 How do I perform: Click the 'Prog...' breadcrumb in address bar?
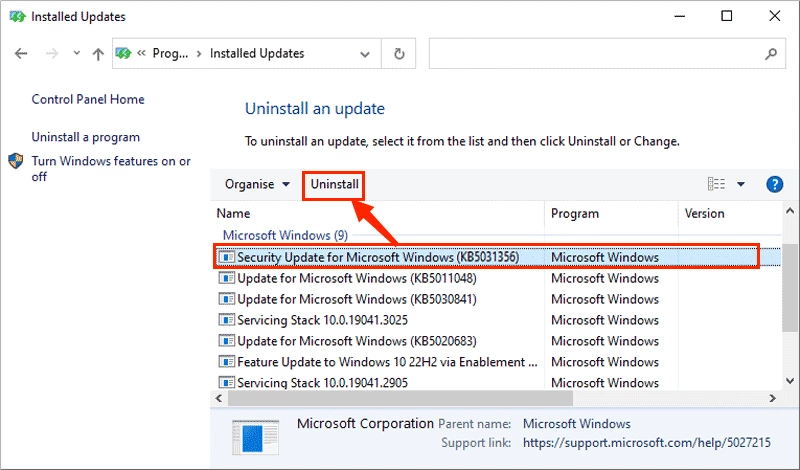(x=170, y=54)
